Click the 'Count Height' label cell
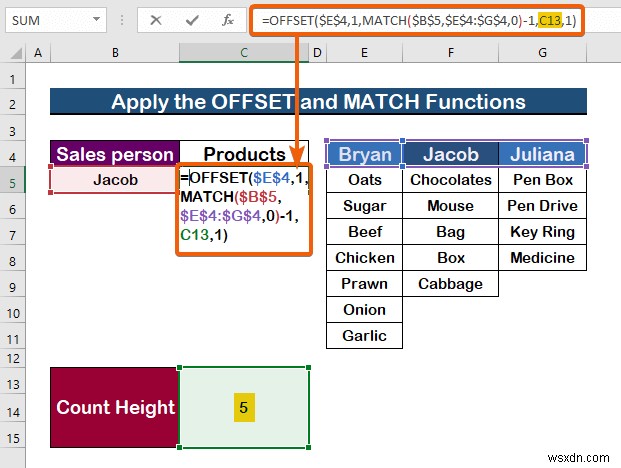 point(115,407)
